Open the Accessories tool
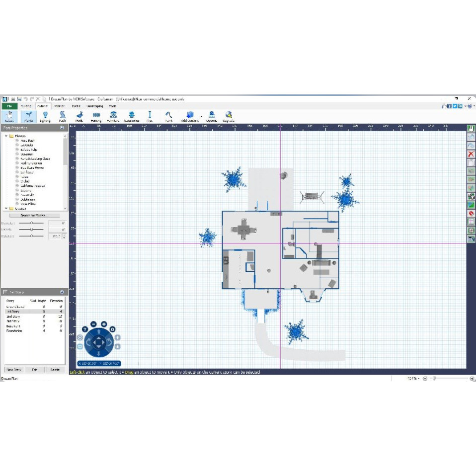Image resolution: width=476 pixels, height=476 pixels. tap(132, 117)
